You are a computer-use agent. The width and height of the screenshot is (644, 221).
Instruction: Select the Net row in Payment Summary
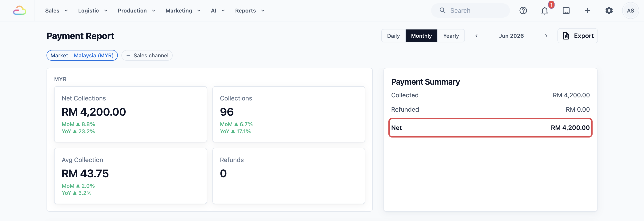click(490, 127)
